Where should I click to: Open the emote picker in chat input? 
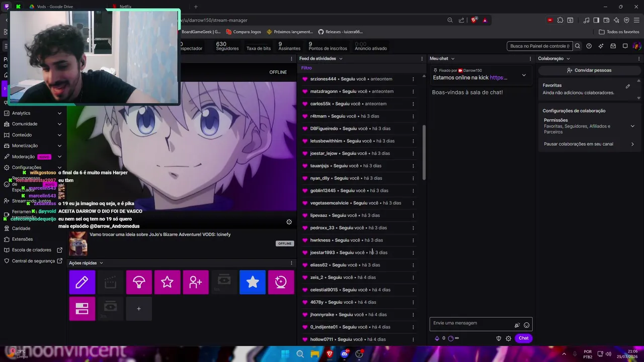[x=527, y=325]
